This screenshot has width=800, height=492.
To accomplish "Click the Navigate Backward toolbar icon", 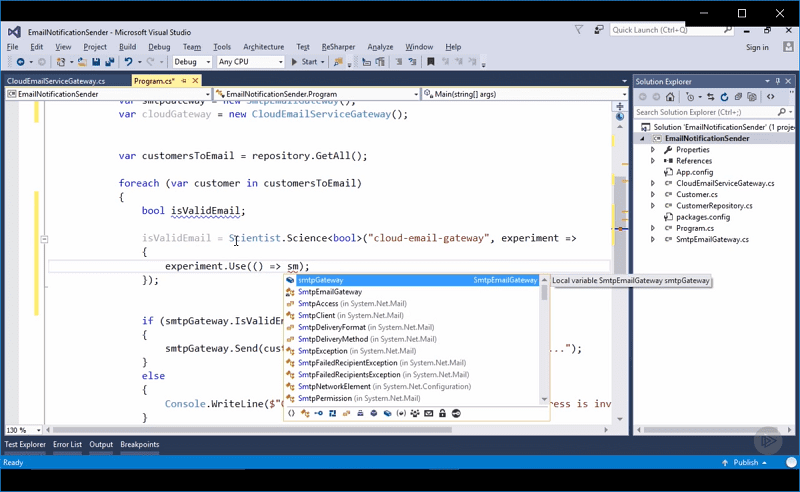I will (20, 62).
